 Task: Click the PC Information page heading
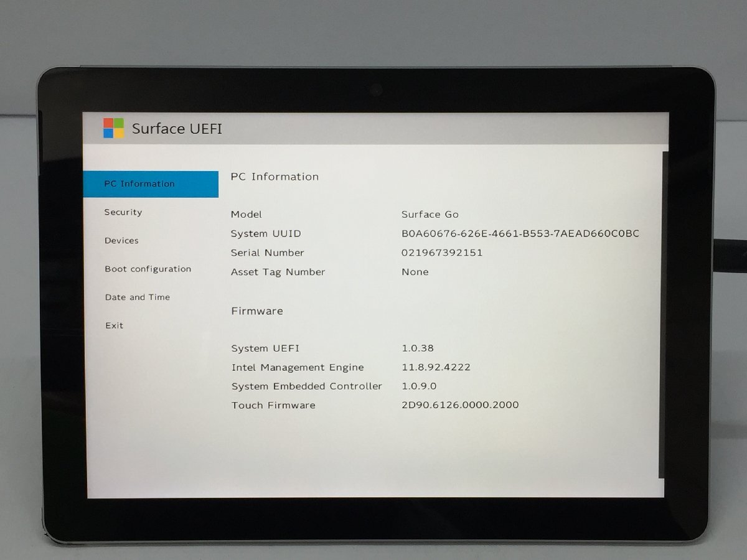coord(275,177)
